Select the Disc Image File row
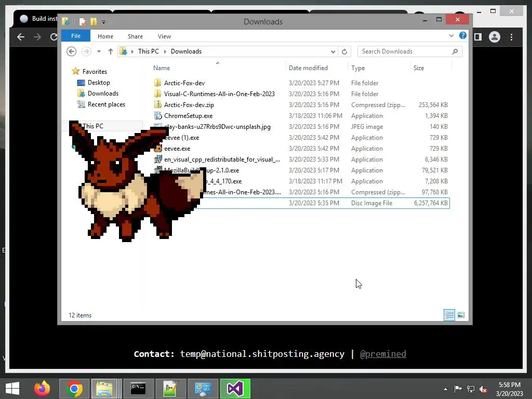 click(x=301, y=203)
